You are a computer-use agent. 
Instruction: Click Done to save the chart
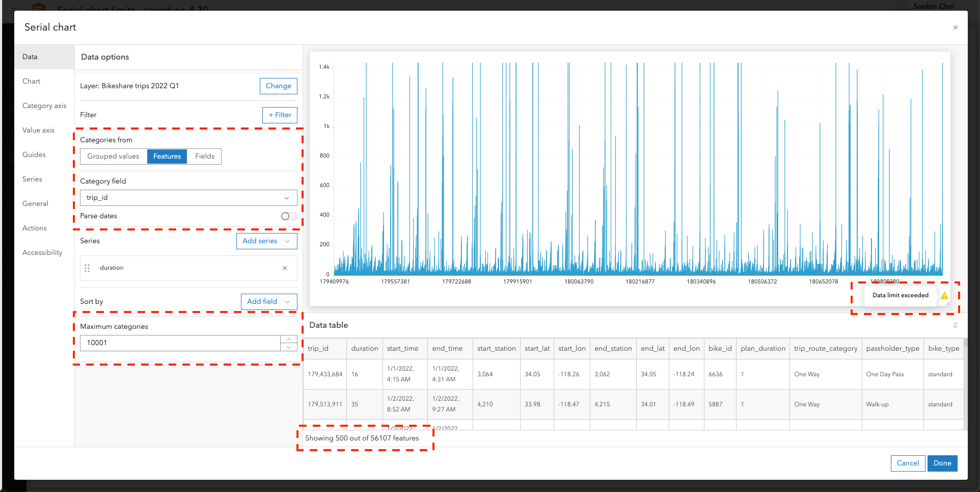tap(942, 463)
